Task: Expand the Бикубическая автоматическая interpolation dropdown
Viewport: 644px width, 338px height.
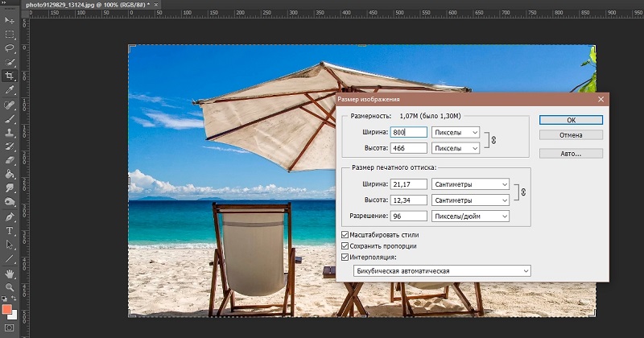Action: [442, 271]
